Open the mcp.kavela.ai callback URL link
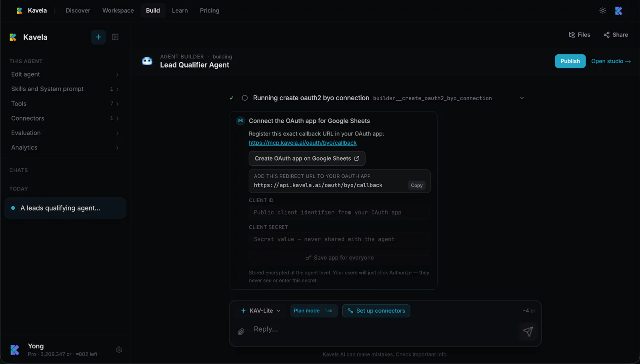The width and height of the screenshot is (640, 364). pyautogui.click(x=302, y=143)
